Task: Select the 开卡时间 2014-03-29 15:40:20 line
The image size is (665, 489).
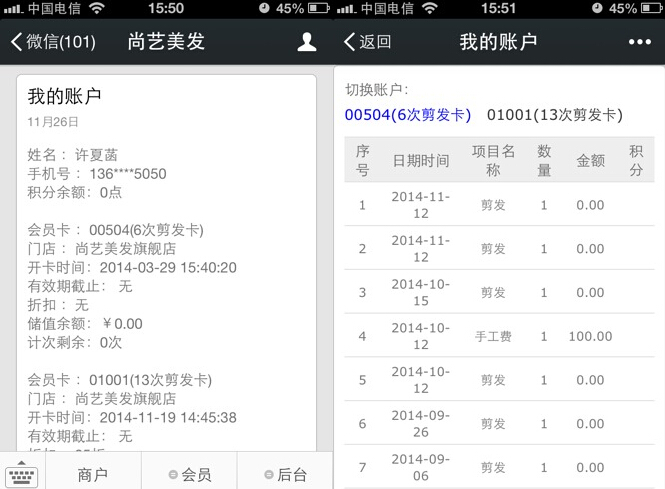Action: pyautogui.click(x=132, y=268)
